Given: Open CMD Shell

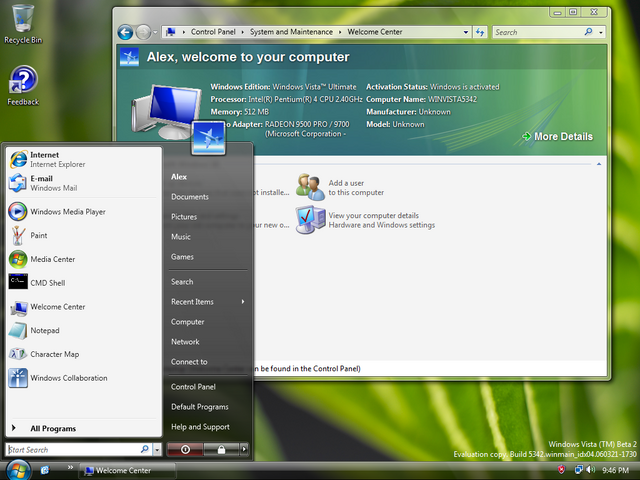Looking at the screenshot, I should pyautogui.click(x=84, y=283).
